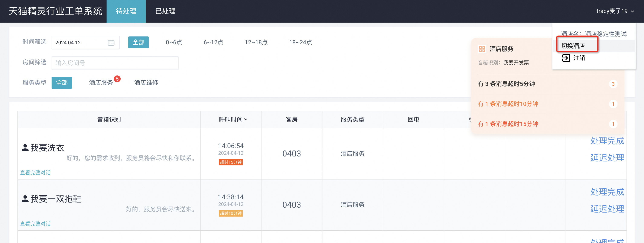Select 酒店维修 service type filter
Screen dimensions: 644x243
click(x=146, y=82)
